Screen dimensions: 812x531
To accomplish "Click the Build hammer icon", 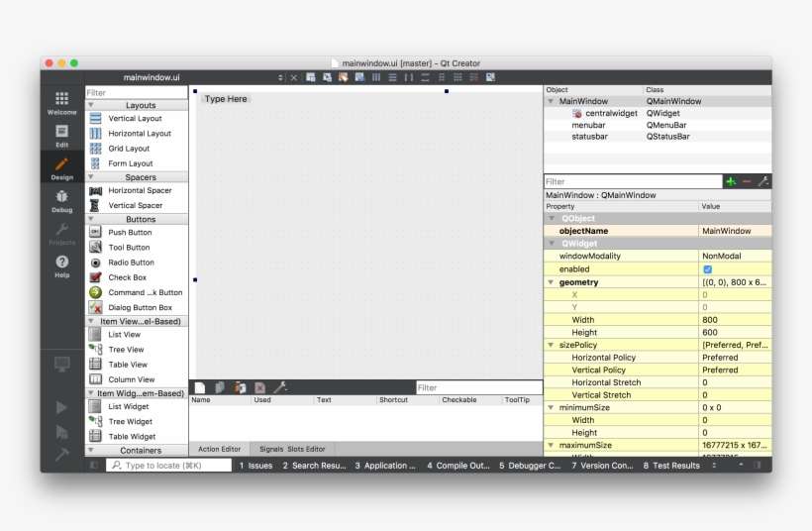I will pyautogui.click(x=61, y=455).
